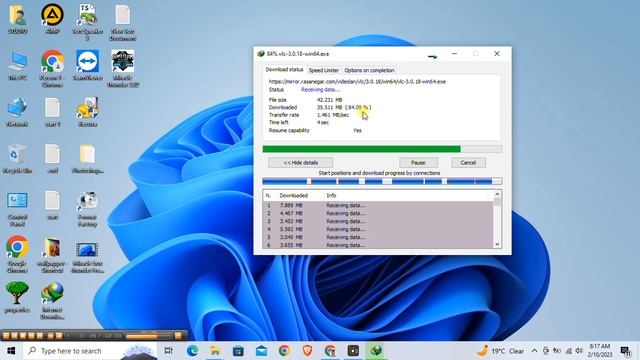Switch to the Speed Limiter tab
Screen dimensions: 640x360
click(x=323, y=70)
